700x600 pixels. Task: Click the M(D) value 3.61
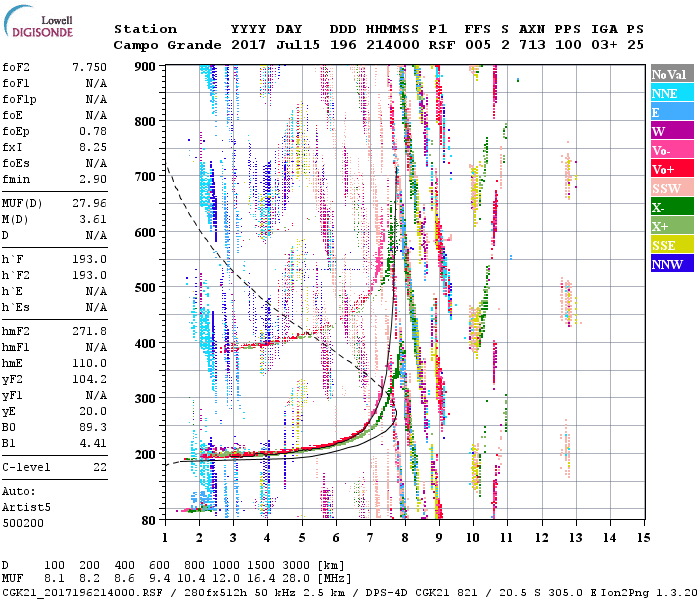(93, 220)
